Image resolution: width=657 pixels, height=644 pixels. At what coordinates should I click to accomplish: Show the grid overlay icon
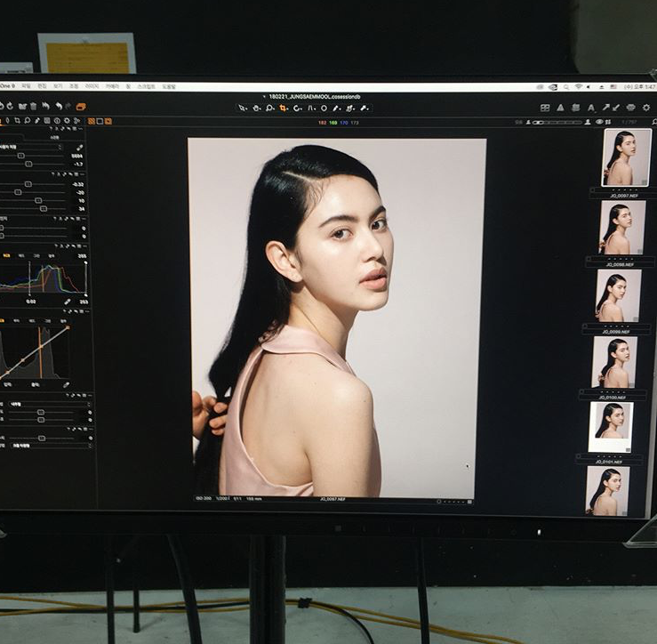pyautogui.click(x=545, y=108)
